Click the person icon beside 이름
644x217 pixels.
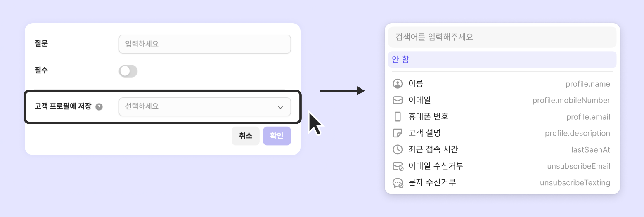pyautogui.click(x=398, y=84)
